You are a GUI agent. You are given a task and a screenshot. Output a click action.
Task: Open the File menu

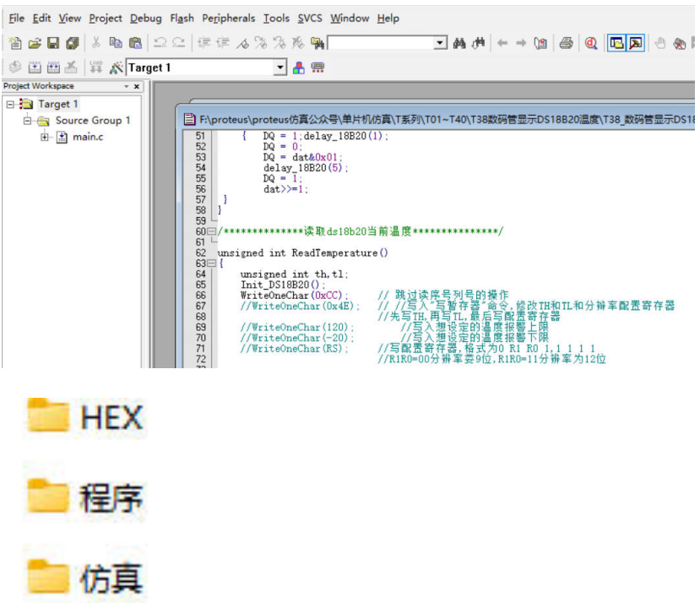pos(17,19)
